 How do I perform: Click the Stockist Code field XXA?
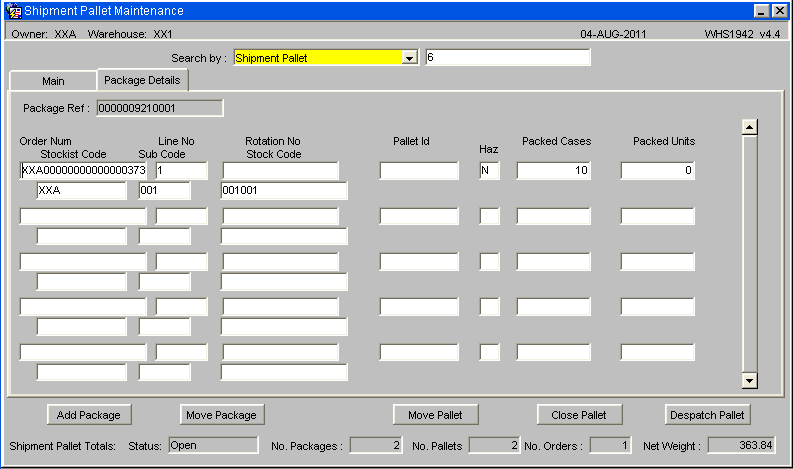81,191
